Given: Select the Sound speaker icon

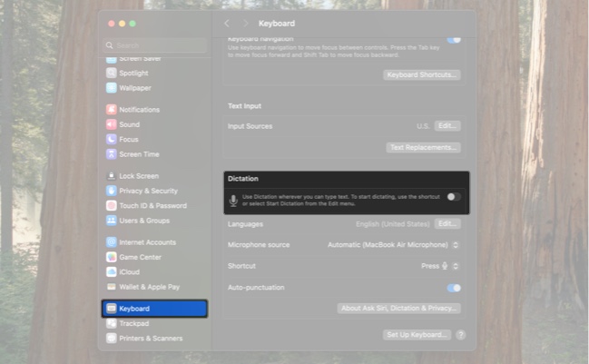Looking at the screenshot, I should (112, 124).
